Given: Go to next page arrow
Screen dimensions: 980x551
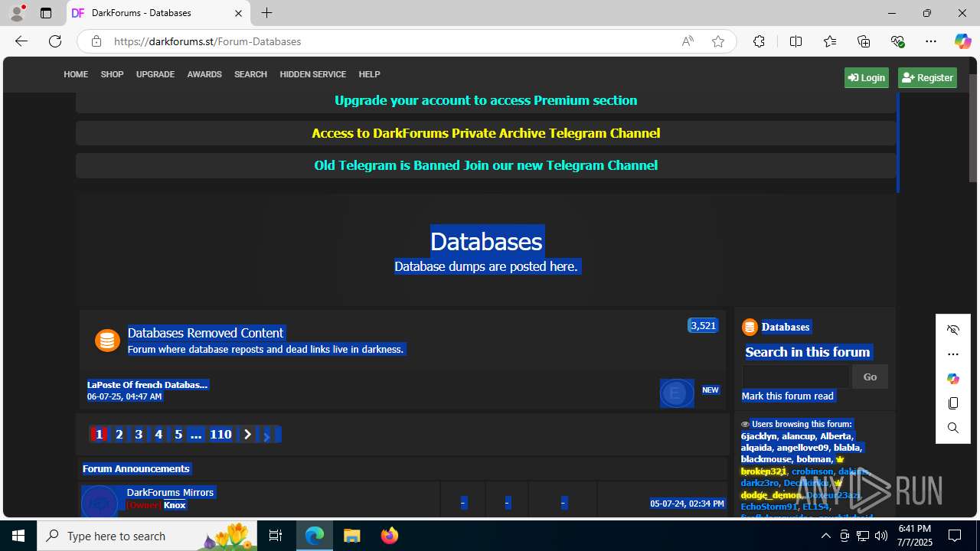Looking at the screenshot, I should pos(247,435).
